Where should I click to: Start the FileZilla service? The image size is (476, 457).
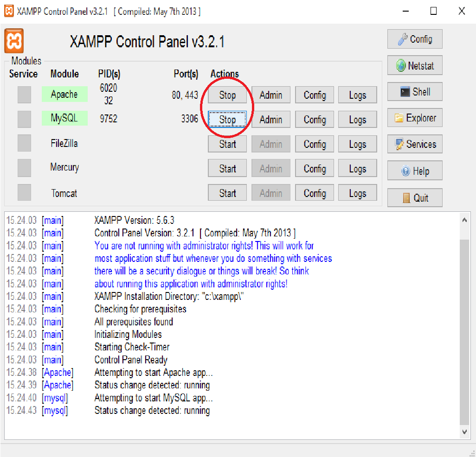click(227, 144)
